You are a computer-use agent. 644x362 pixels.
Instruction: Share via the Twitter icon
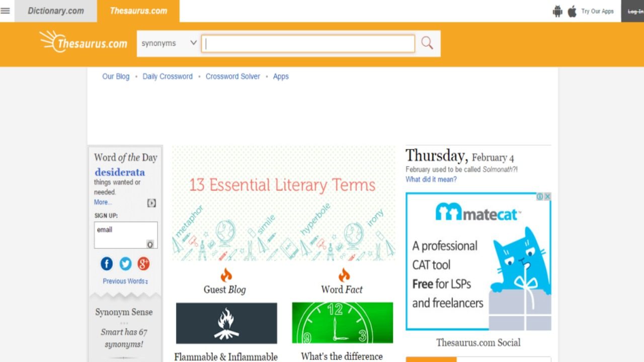pos(125,263)
